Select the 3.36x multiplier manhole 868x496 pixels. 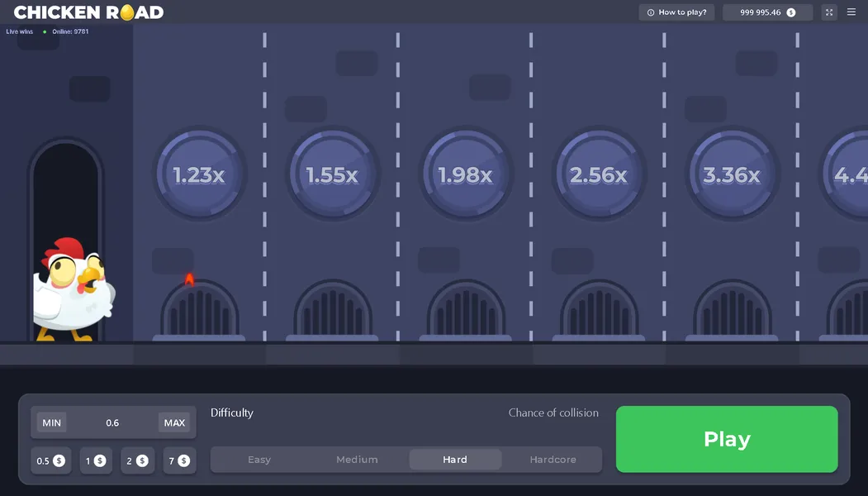point(732,174)
